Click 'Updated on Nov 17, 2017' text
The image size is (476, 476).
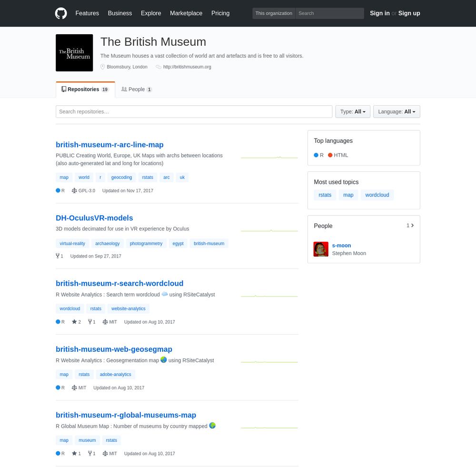pyautogui.click(x=128, y=191)
